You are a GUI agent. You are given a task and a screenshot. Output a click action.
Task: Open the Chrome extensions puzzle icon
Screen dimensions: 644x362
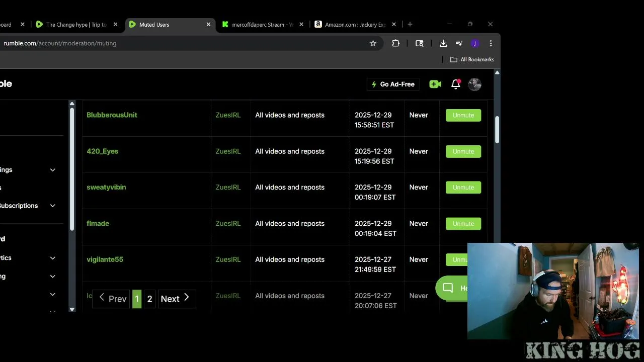pos(396,43)
